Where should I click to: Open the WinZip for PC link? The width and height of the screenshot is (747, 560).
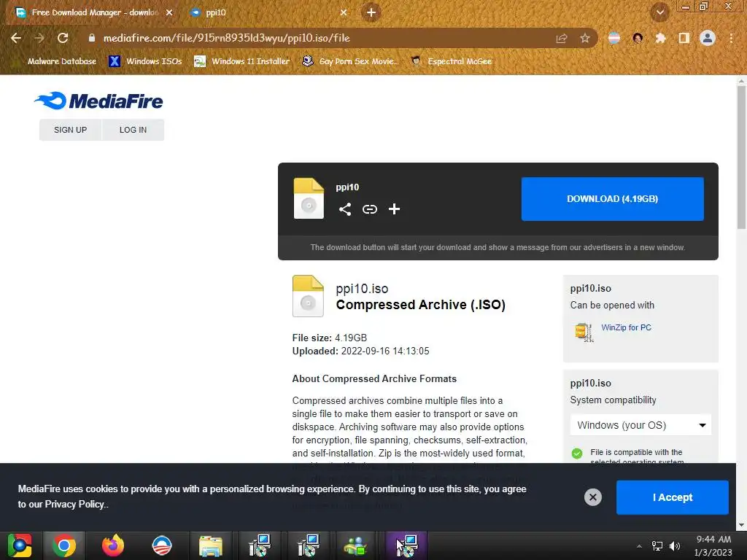coord(626,327)
